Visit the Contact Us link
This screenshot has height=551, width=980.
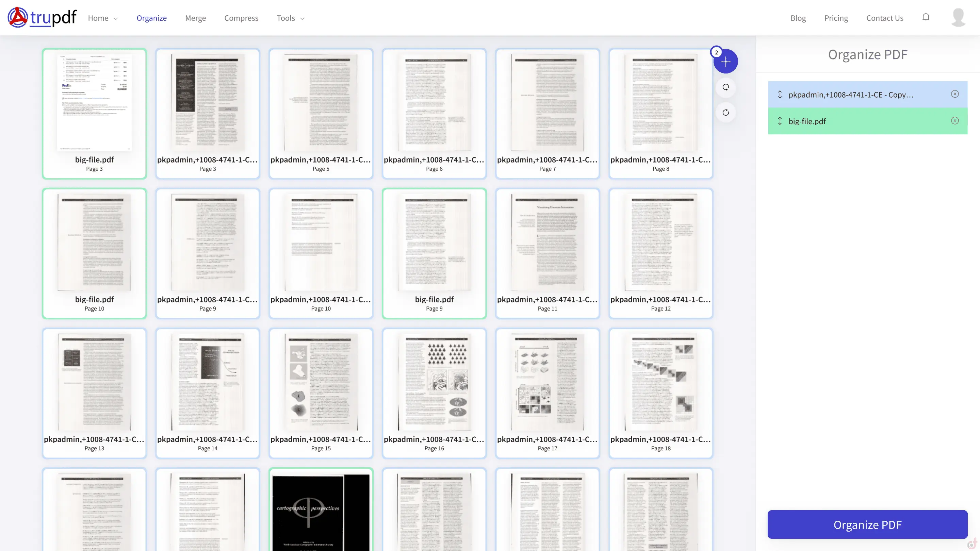884,18
